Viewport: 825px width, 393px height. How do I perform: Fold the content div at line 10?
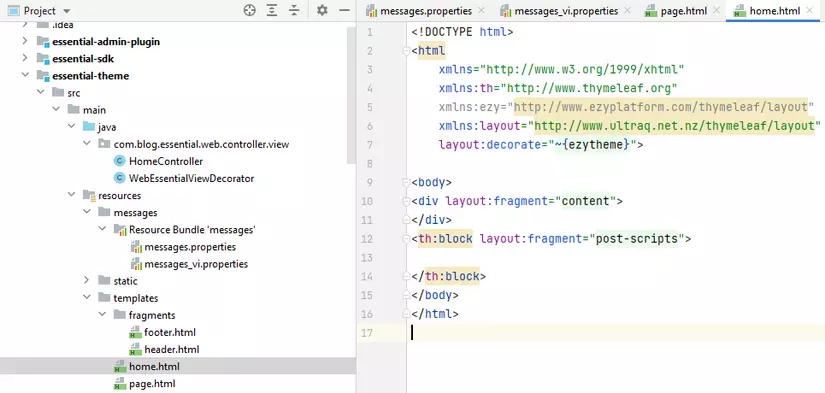coord(406,201)
